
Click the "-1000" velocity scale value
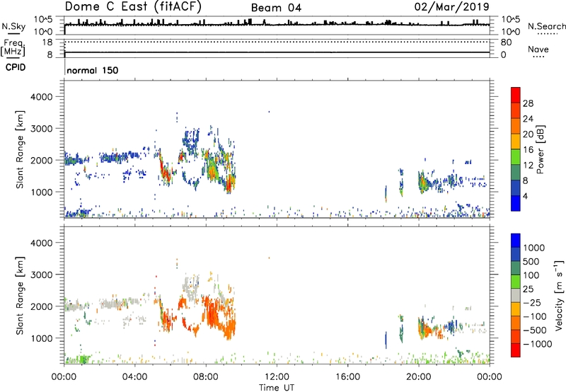point(537,344)
